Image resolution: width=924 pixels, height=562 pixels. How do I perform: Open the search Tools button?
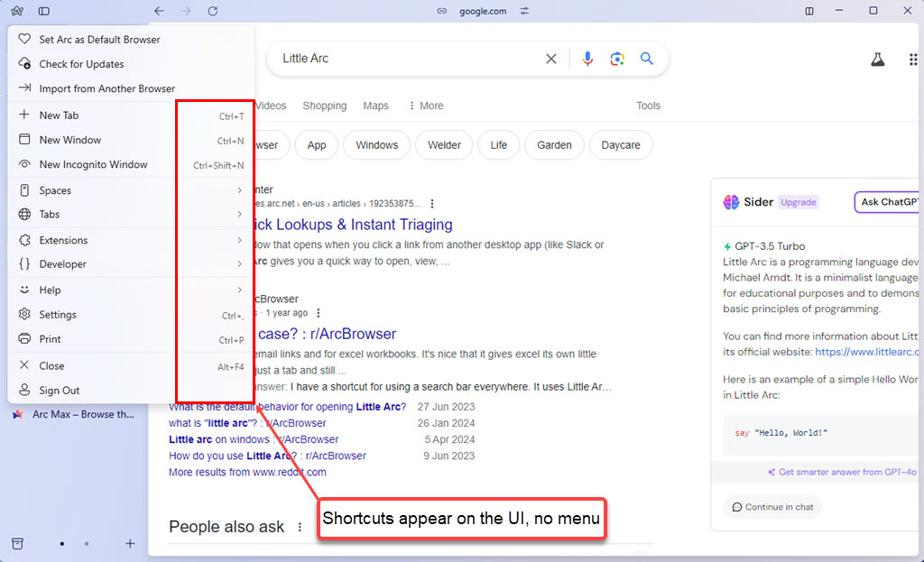point(648,106)
